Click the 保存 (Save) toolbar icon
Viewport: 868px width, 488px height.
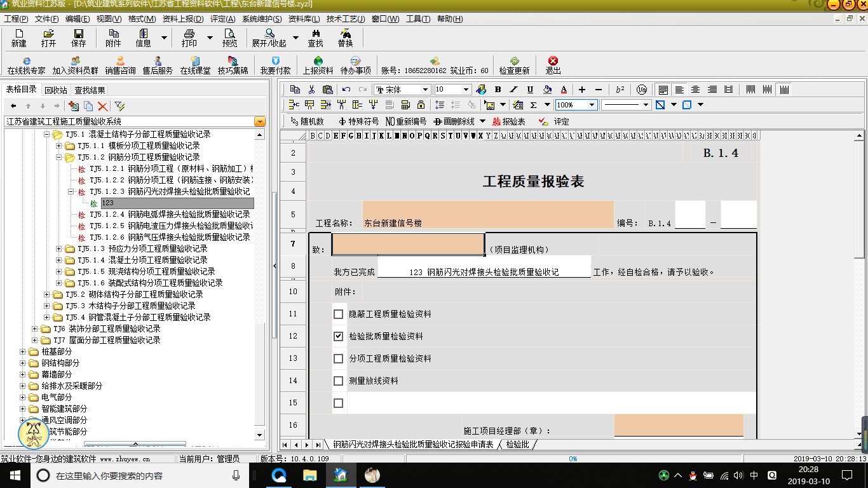[x=78, y=37]
